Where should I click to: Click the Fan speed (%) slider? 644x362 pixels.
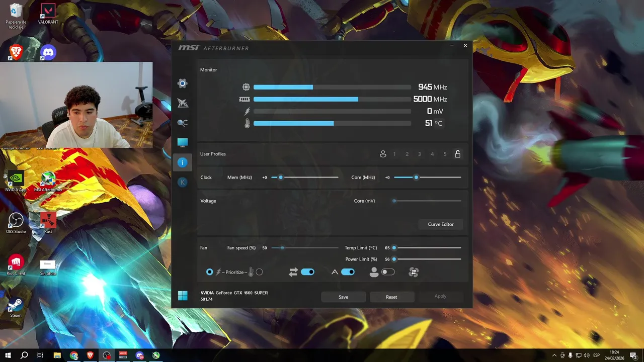click(305, 248)
